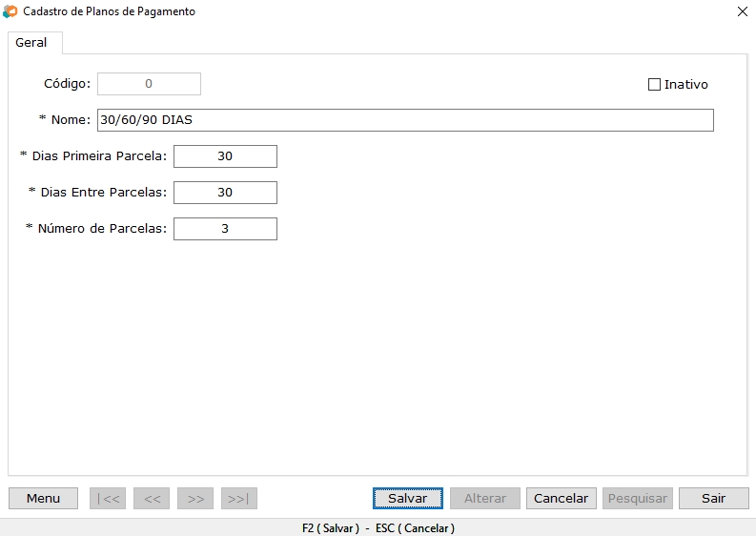Image resolution: width=756 pixels, height=536 pixels.
Task: Click the Sair button
Action: [714, 499]
